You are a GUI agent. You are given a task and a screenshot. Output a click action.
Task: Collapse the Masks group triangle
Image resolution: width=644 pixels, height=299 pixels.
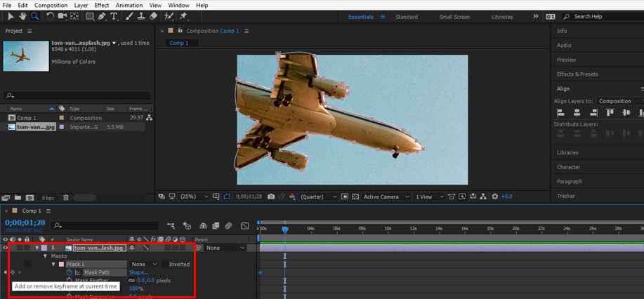point(45,256)
